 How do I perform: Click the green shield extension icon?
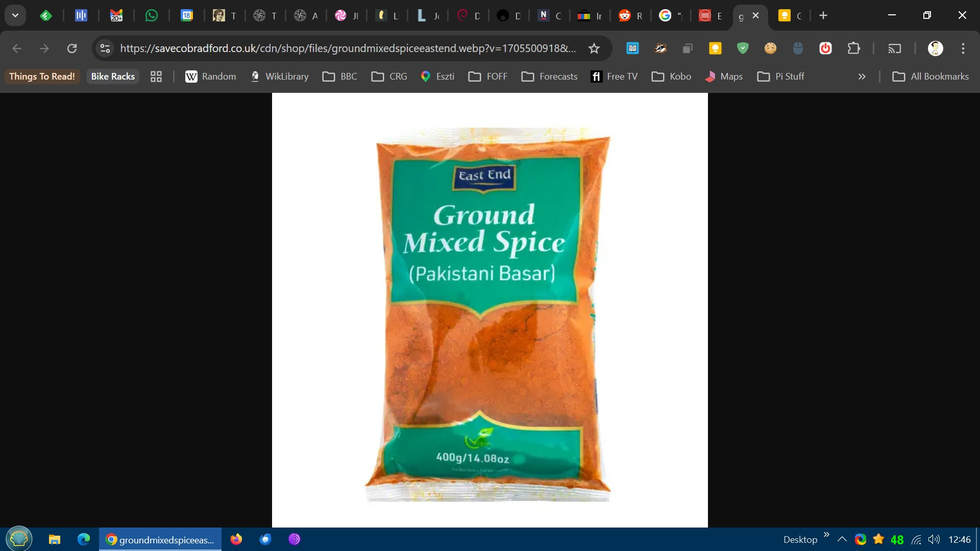coord(743,48)
